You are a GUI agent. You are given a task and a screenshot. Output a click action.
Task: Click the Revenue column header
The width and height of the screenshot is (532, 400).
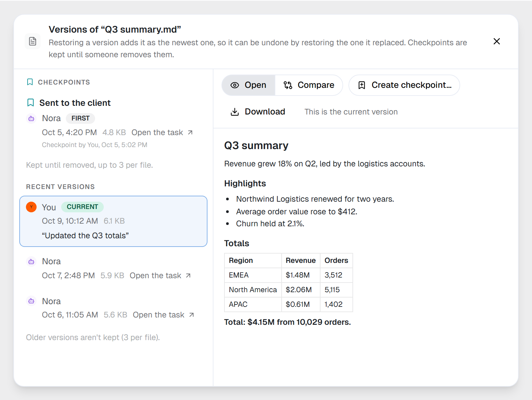coord(301,261)
